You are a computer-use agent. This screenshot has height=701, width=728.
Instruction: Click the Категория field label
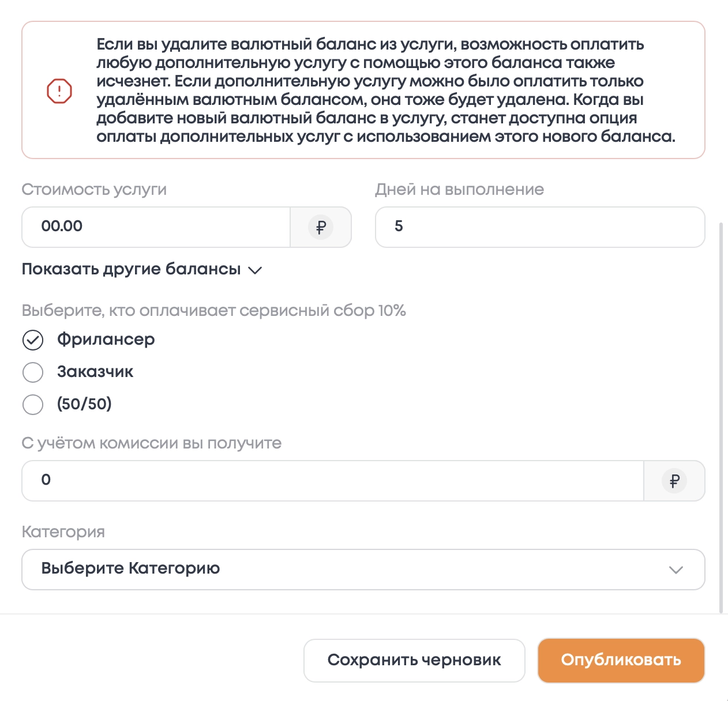click(63, 532)
